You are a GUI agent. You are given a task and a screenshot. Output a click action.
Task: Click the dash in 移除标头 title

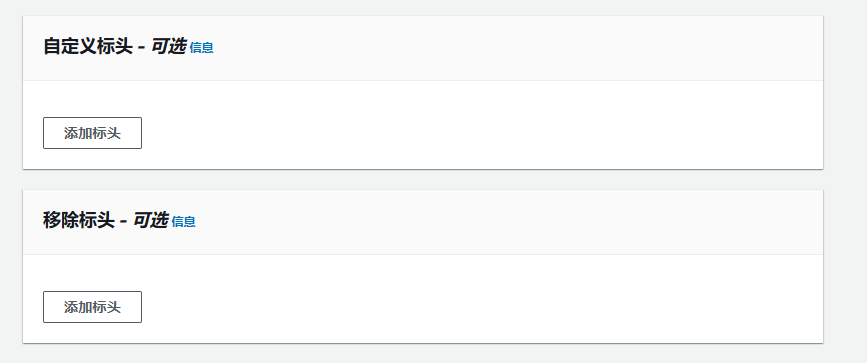point(124,222)
